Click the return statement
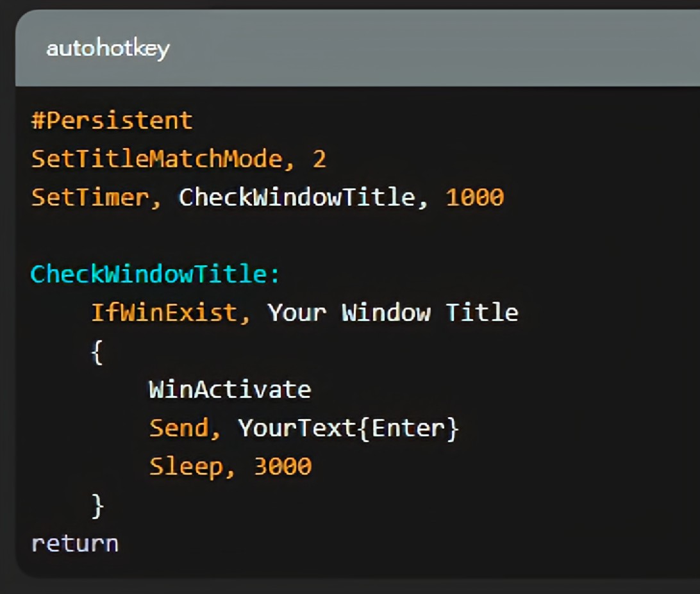This screenshot has width=700, height=594. 74,542
